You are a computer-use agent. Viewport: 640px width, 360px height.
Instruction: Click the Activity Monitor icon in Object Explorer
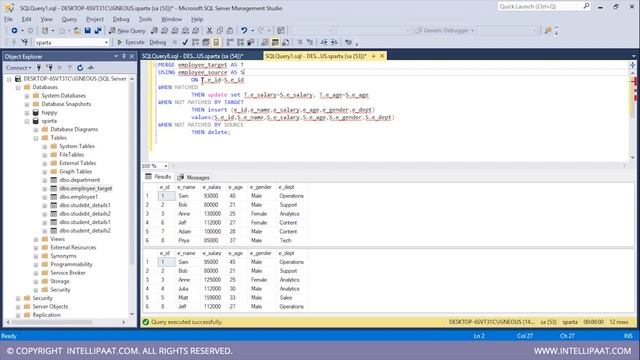91,68
